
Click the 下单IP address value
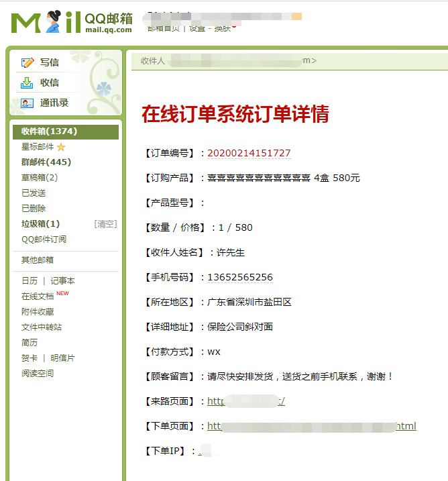205,451
